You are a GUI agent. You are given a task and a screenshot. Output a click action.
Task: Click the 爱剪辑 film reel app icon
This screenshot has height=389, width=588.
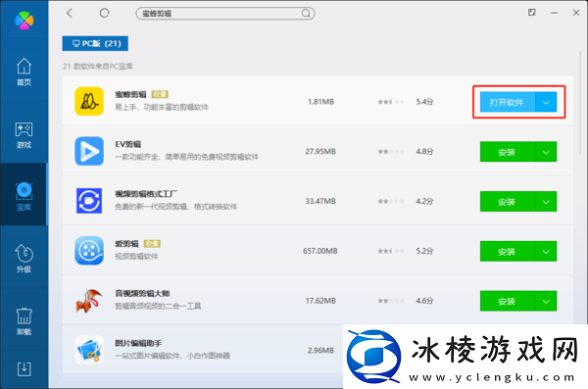(89, 251)
